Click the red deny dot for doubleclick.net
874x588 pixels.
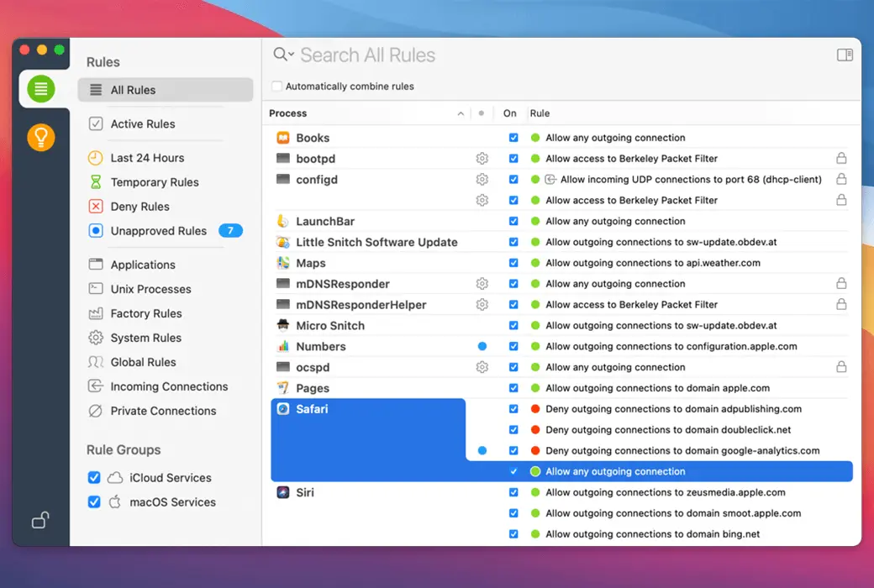click(535, 430)
